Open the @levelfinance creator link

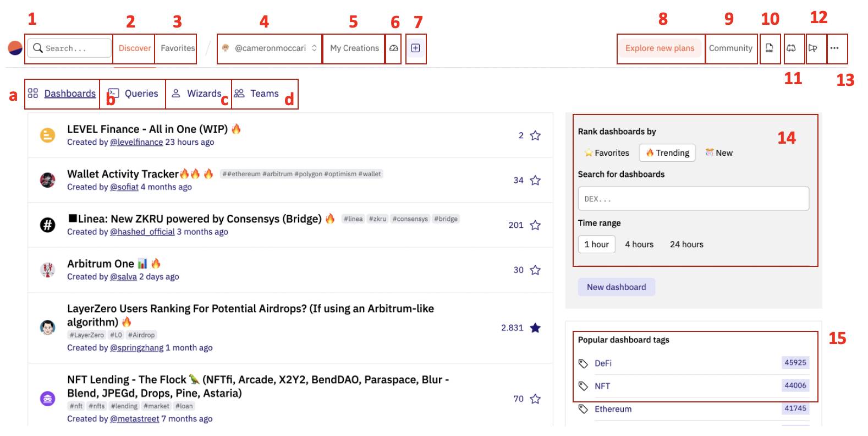[x=136, y=142]
